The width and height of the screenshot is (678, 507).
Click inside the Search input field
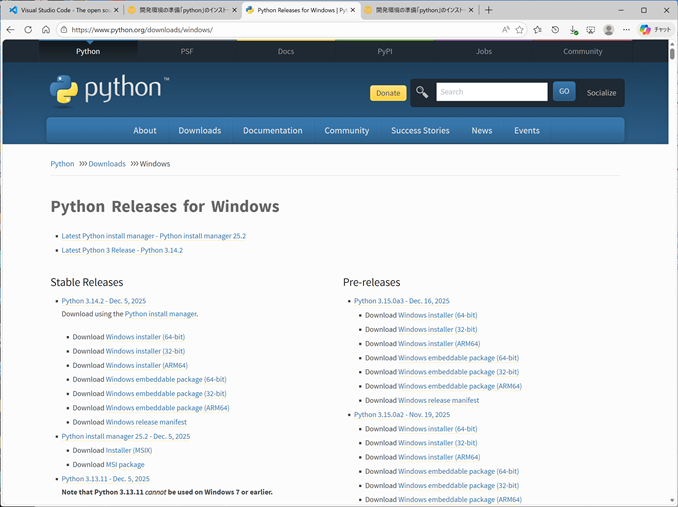(491, 92)
